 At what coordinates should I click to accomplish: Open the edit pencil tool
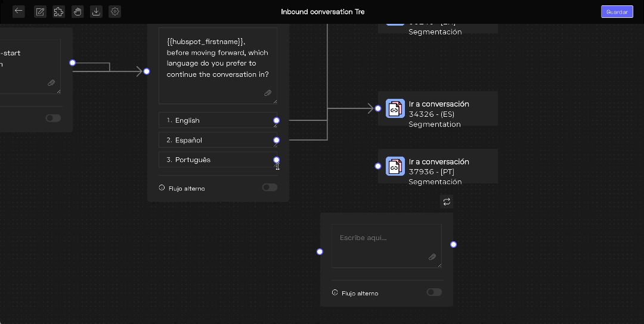[40, 11]
